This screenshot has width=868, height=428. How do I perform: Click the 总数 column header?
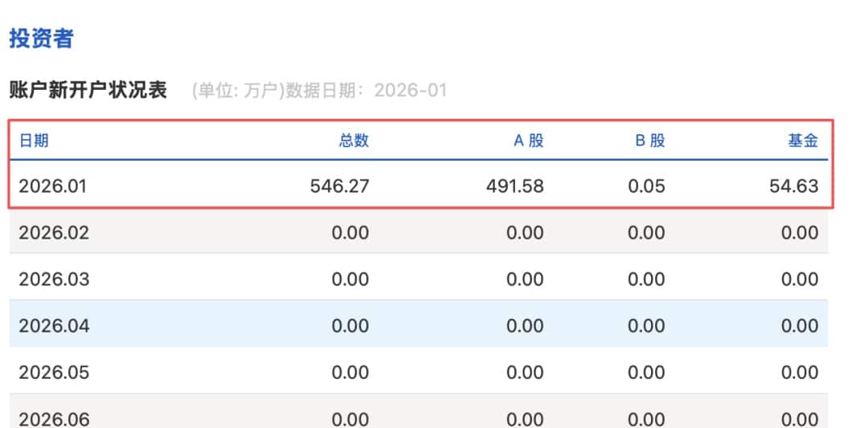[x=354, y=141]
